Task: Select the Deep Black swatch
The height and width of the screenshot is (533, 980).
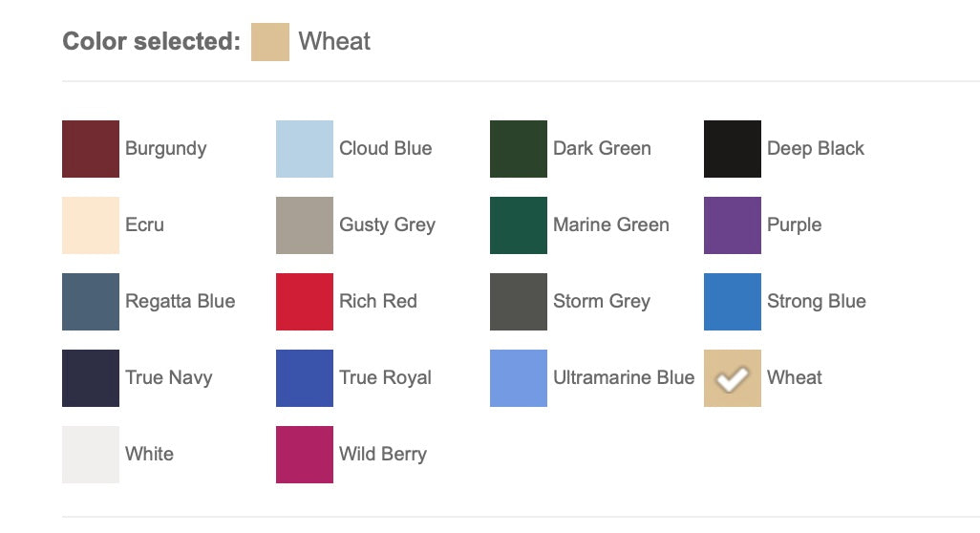Action: click(x=733, y=149)
